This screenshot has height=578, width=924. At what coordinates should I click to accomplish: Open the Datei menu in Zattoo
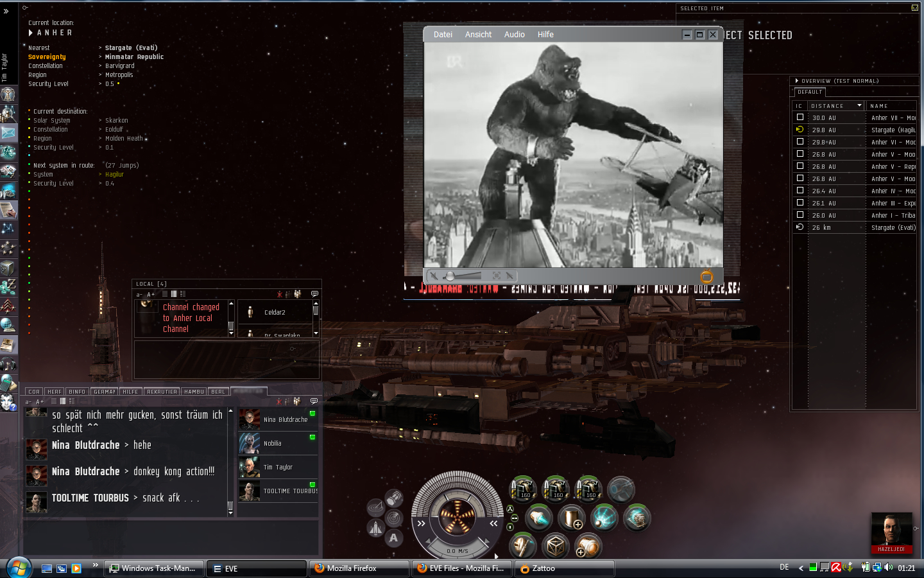click(x=443, y=35)
